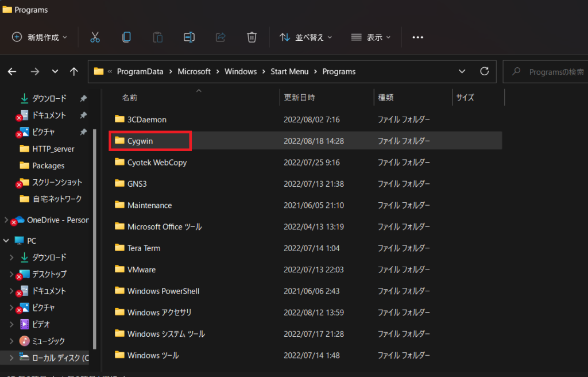Expand ビデオ tree node under PC
Viewport: 588px width, 377px height.
coord(11,324)
